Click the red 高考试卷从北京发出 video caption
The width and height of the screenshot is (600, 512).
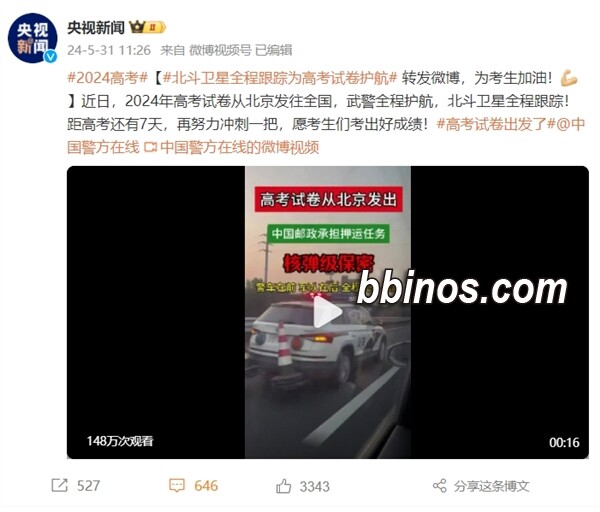tap(329, 199)
